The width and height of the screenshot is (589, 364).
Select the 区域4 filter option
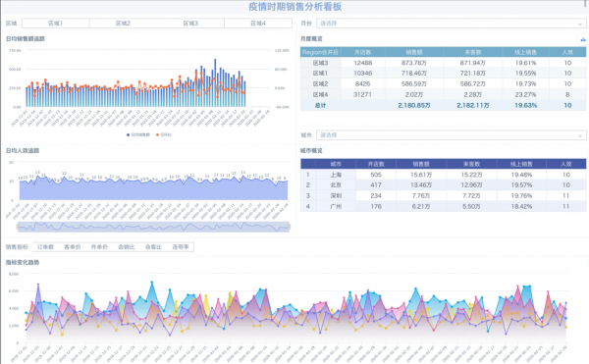pyautogui.click(x=258, y=24)
